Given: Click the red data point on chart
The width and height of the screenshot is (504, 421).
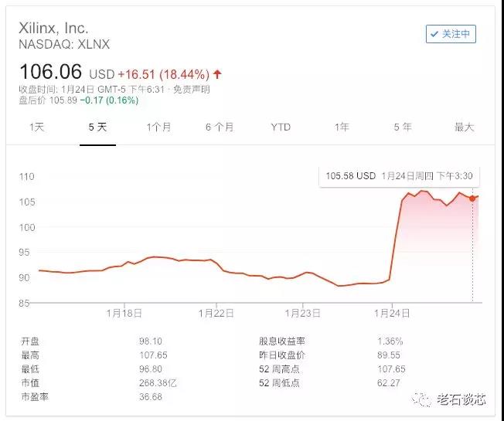Looking at the screenshot, I should (472, 199).
